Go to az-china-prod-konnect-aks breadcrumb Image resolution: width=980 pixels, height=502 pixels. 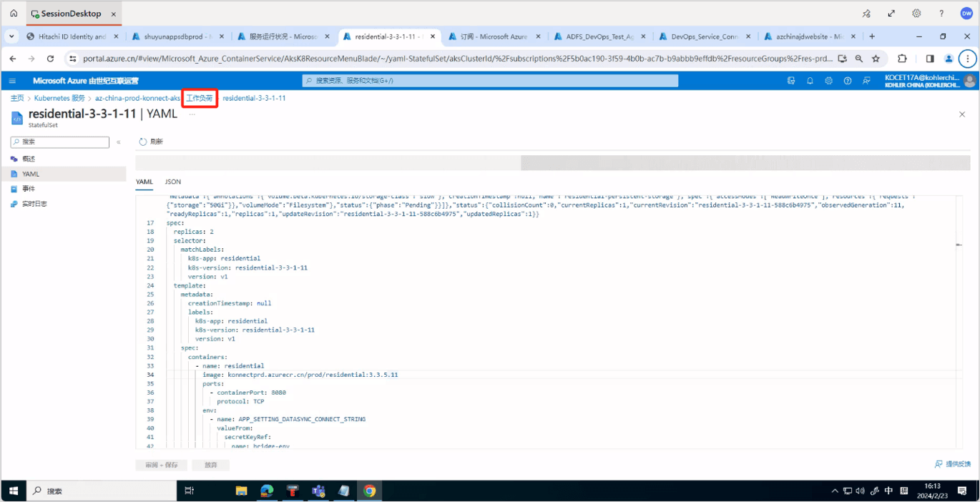pyautogui.click(x=137, y=98)
